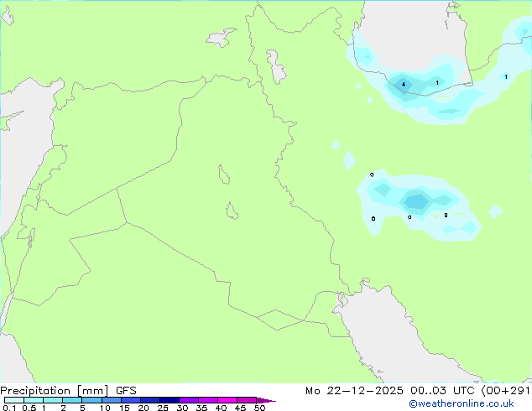The height and width of the screenshot is (411, 532).
Task: Pick the purple 35–40 mm legend swatch
Action: coord(207,400)
